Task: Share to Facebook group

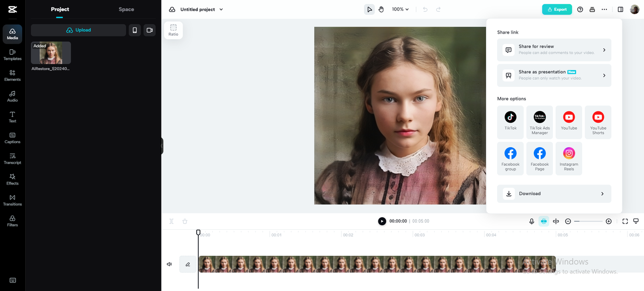Action: [x=510, y=158]
